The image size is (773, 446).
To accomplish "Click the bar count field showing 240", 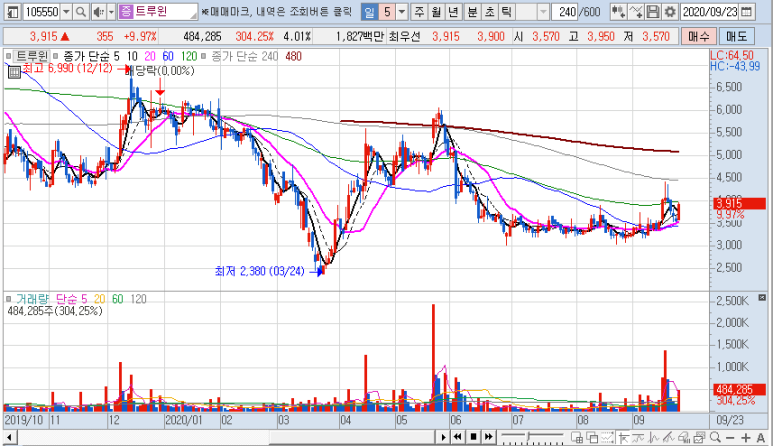I will pyautogui.click(x=564, y=11).
